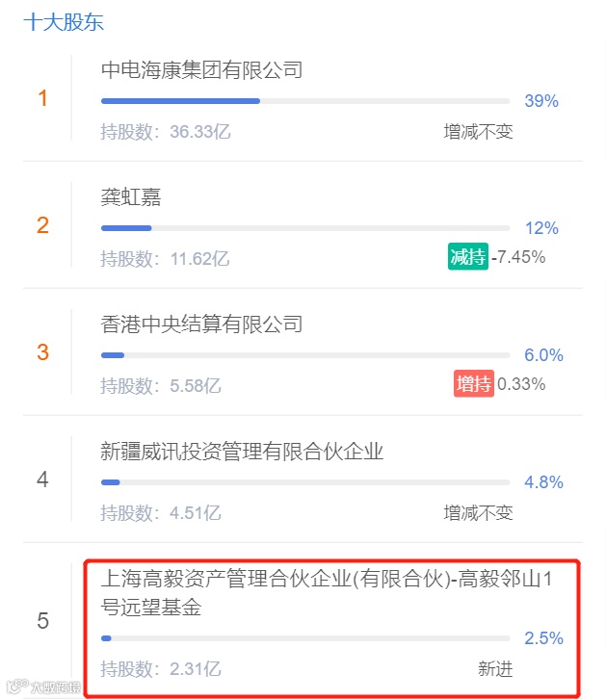Click rank number 5

pyautogui.click(x=42, y=620)
